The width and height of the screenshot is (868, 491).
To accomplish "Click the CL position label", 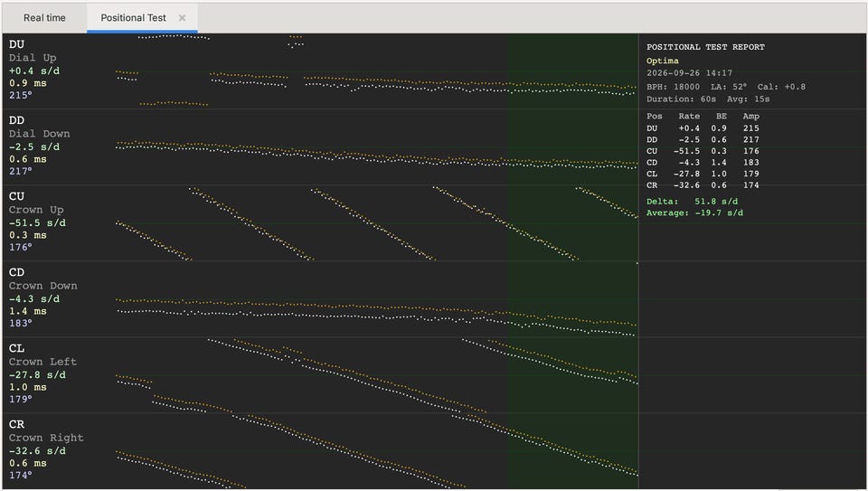I will [16, 348].
